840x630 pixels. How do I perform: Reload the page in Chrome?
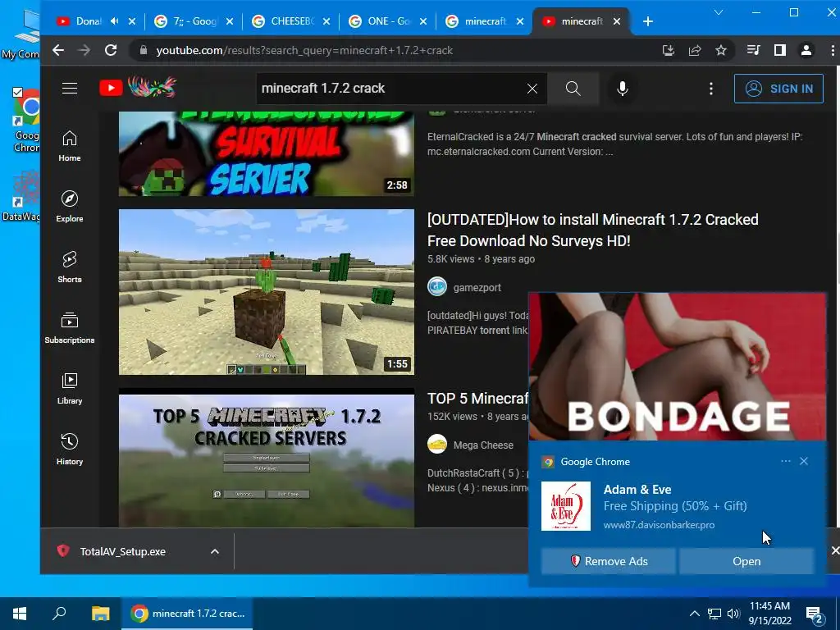coord(111,50)
